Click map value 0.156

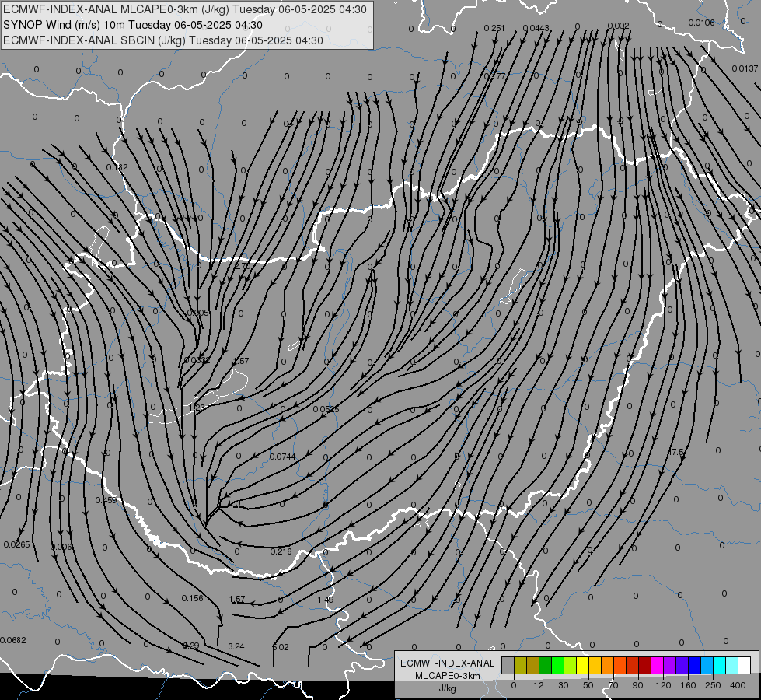192,598
